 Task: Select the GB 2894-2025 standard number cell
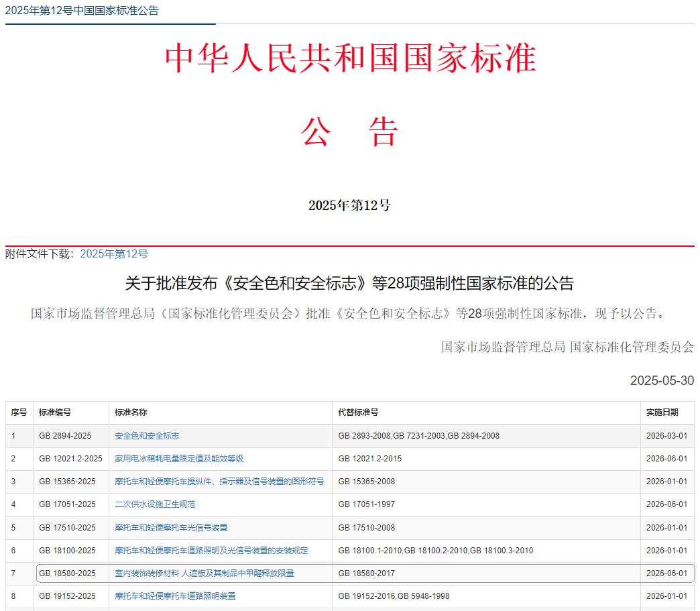tap(65, 436)
